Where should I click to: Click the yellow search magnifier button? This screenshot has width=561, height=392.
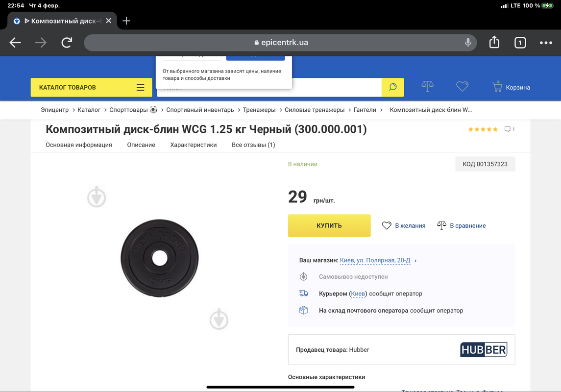(393, 87)
